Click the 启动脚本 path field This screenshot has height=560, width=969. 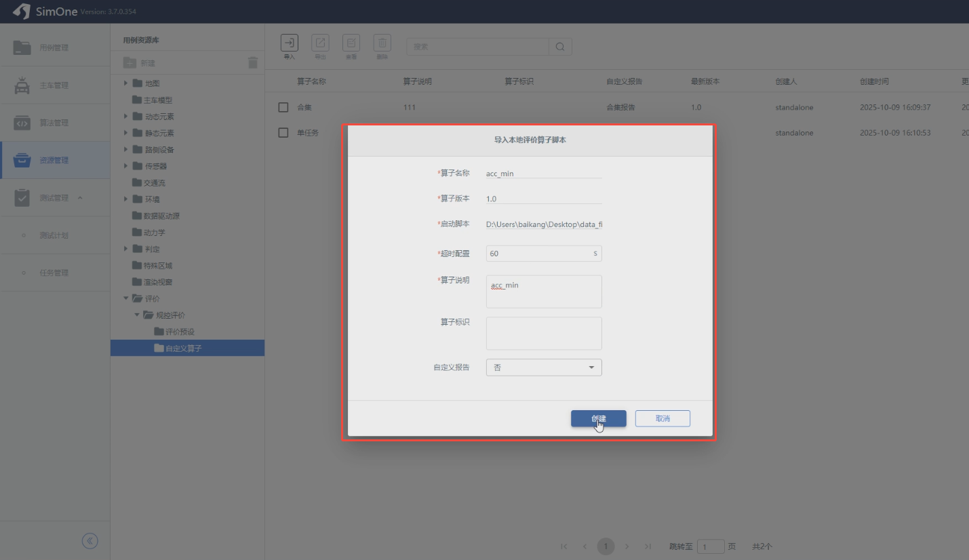(544, 224)
